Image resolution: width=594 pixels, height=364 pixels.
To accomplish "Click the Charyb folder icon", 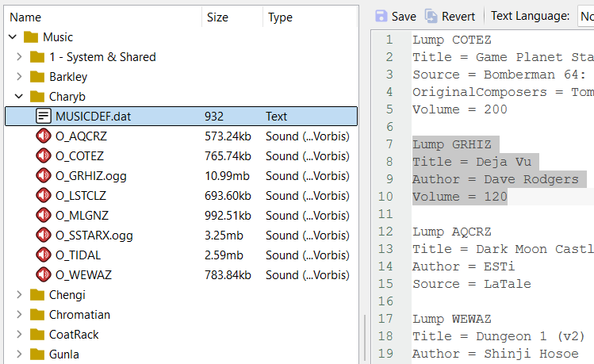I will coord(37,97).
